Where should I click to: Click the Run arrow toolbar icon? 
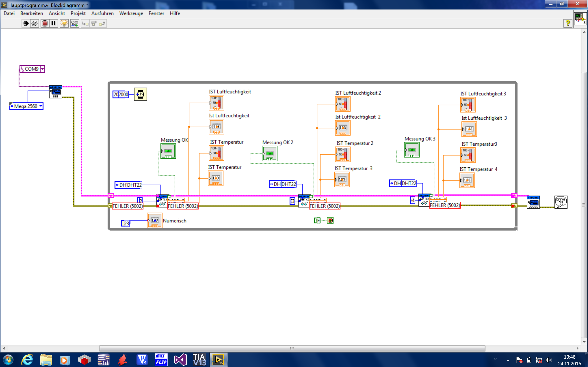point(25,23)
